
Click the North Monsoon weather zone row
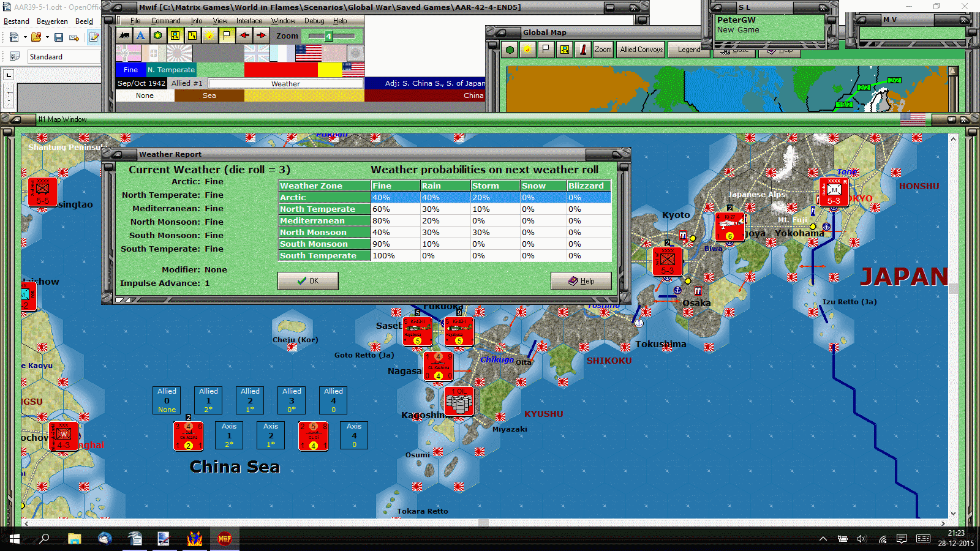coord(445,232)
